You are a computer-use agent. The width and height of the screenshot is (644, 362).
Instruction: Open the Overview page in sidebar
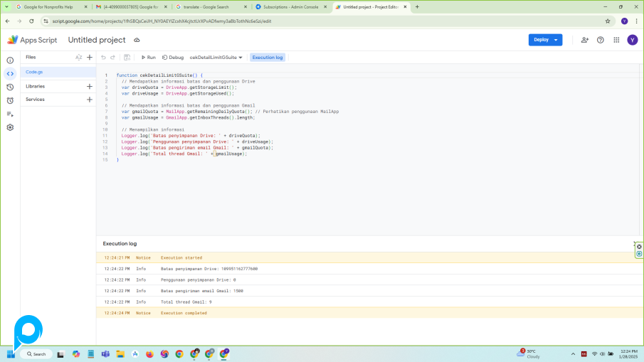pos(10,60)
